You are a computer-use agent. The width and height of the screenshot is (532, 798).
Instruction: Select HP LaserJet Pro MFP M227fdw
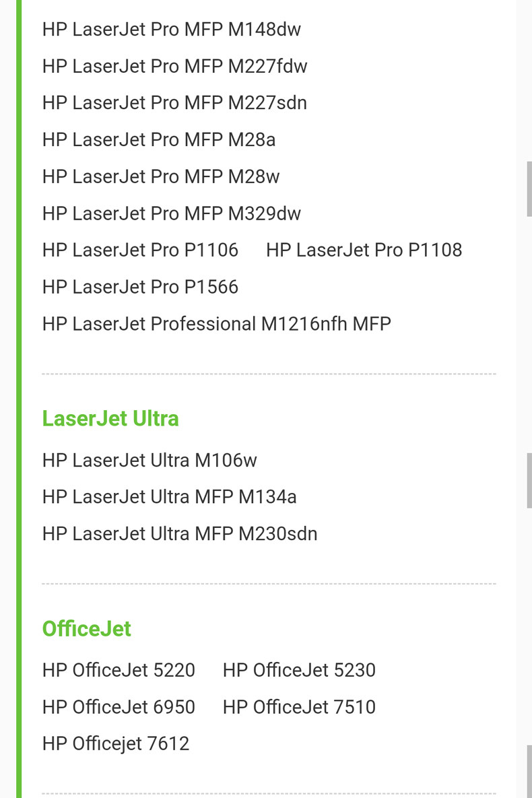(174, 66)
